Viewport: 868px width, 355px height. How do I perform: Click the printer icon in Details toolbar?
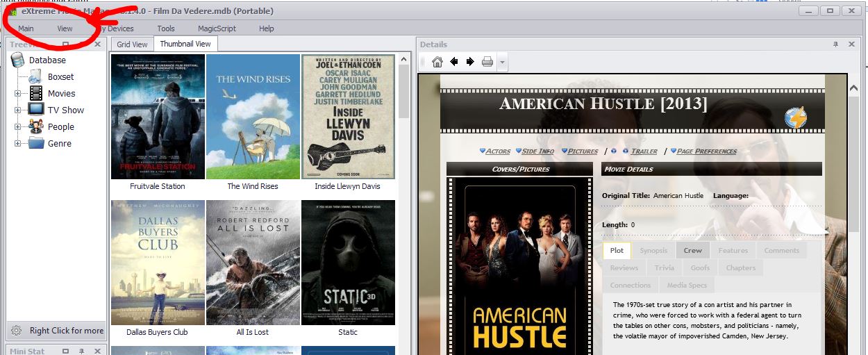pyautogui.click(x=487, y=62)
